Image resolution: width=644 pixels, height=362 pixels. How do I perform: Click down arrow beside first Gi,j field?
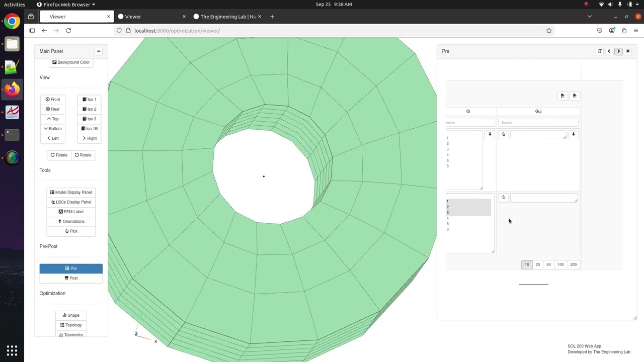pyautogui.click(x=573, y=134)
